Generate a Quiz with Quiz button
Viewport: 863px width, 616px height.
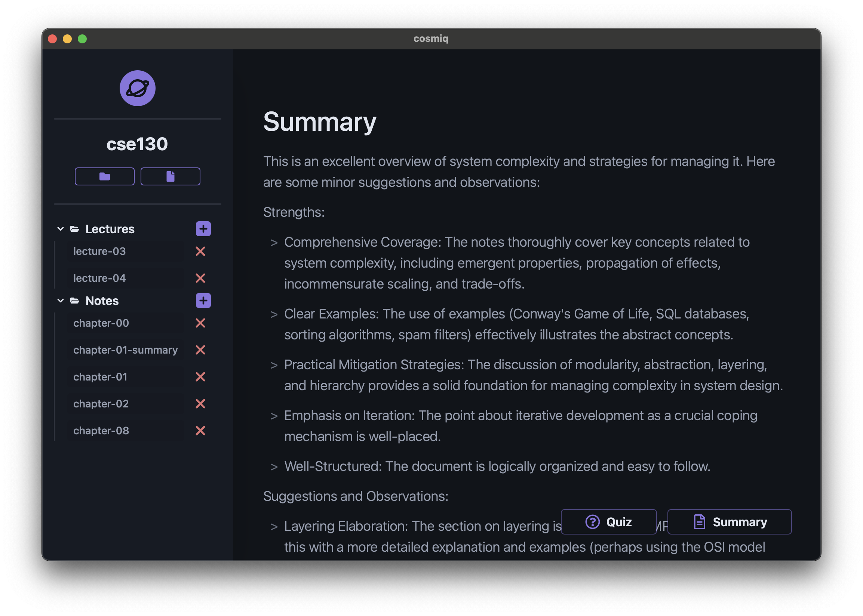[x=608, y=521]
